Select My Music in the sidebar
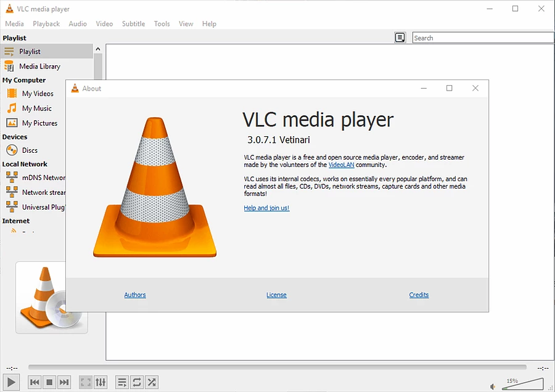Image resolution: width=555 pixels, height=392 pixels. [x=36, y=108]
